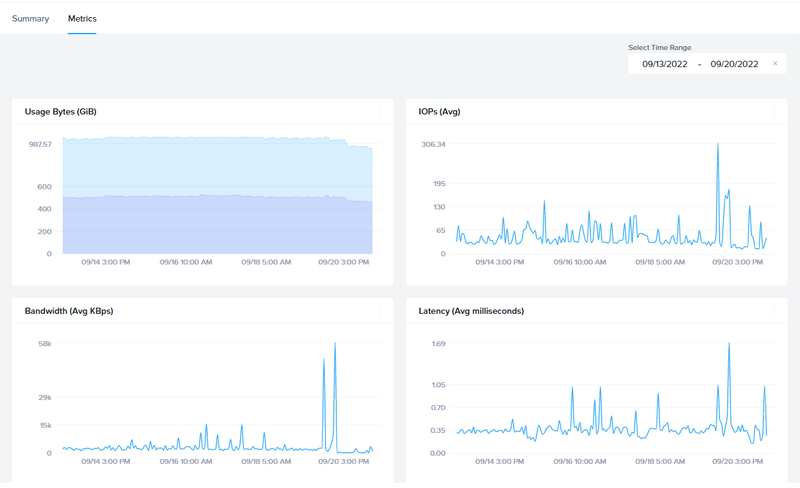Switch to the Summary tab
Image resolution: width=800 pixels, height=488 pixels.
[30, 19]
